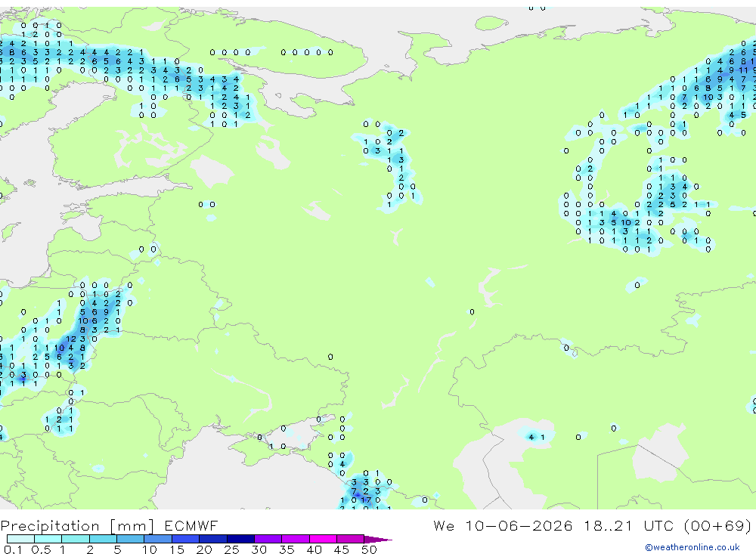
Task: Click the 0.1–0.5 mm legend color box
Action: tap(20, 539)
